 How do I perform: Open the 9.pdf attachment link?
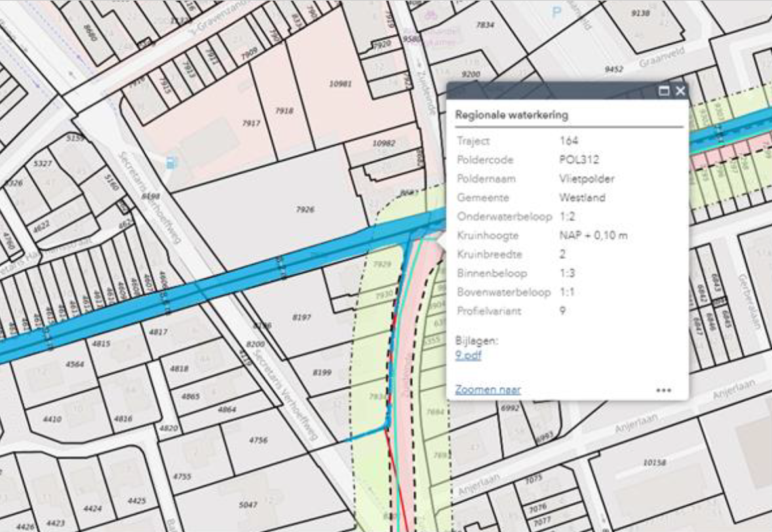coord(468,355)
